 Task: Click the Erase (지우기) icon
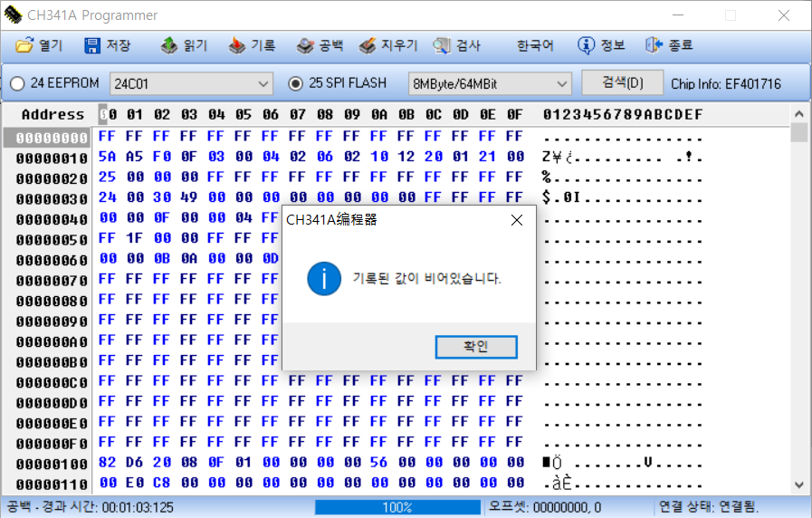[368, 45]
